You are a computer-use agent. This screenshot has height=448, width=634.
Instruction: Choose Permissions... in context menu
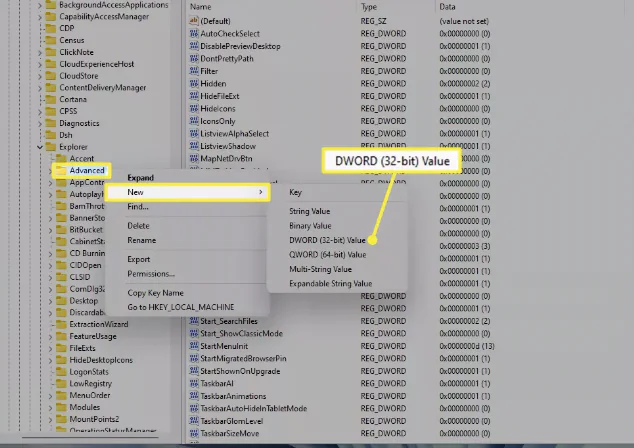[x=151, y=274]
